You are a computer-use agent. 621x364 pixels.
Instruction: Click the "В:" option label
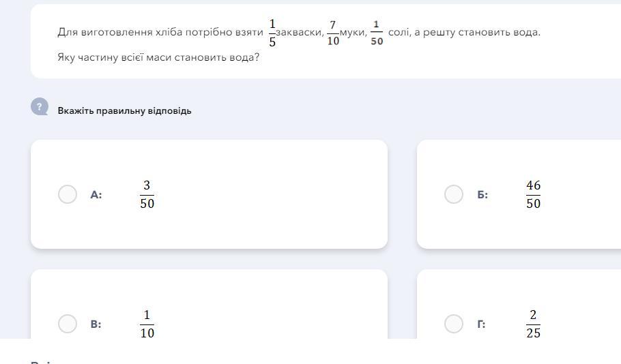click(96, 324)
